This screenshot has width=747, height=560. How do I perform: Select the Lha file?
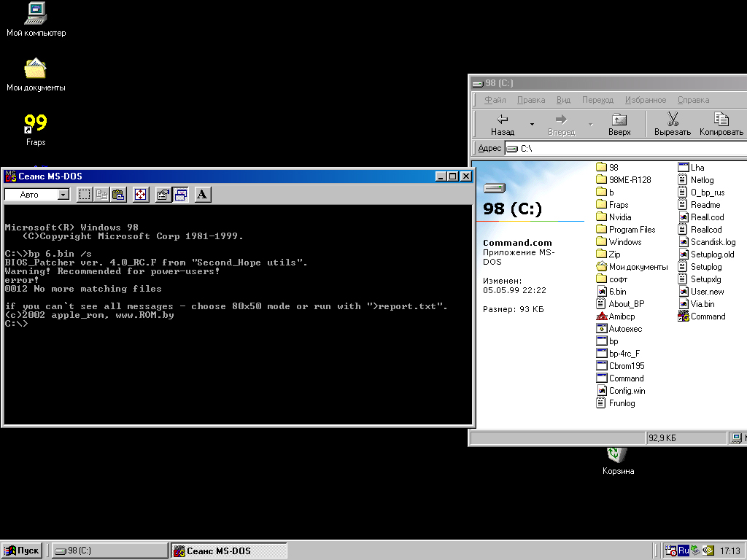tap(692, 168)
